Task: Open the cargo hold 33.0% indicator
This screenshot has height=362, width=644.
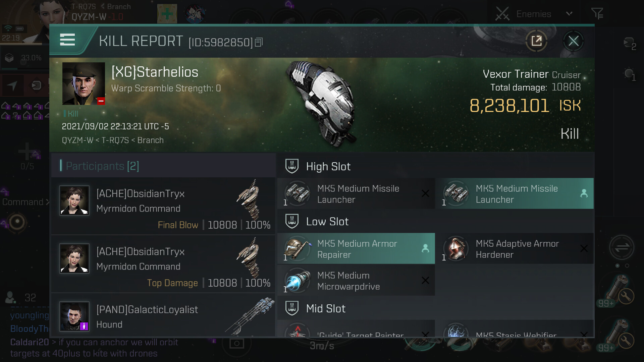Action: click(x=23, y=58)
